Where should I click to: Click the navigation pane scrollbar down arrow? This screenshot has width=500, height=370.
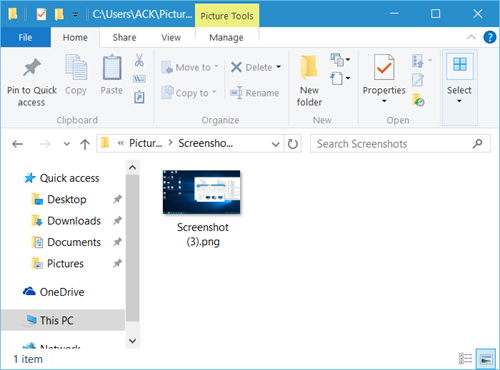(x=132, y=341)
